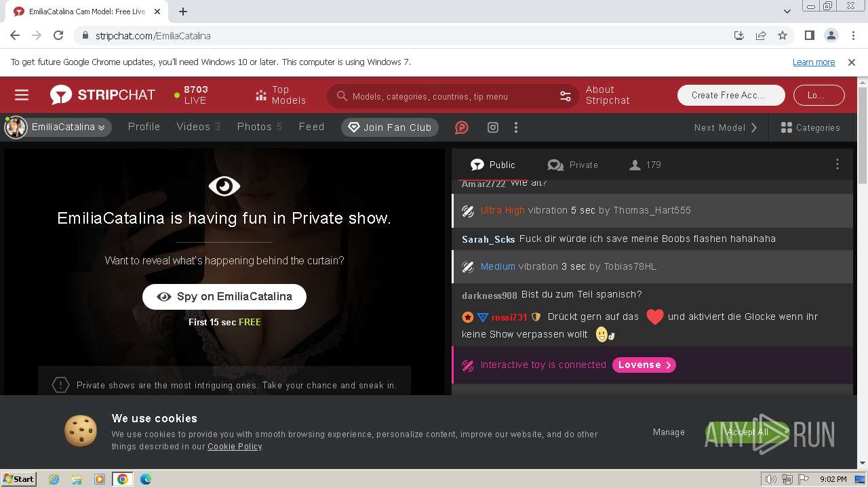Open a new browser tab
868x488 pixels.
point(183,12)
